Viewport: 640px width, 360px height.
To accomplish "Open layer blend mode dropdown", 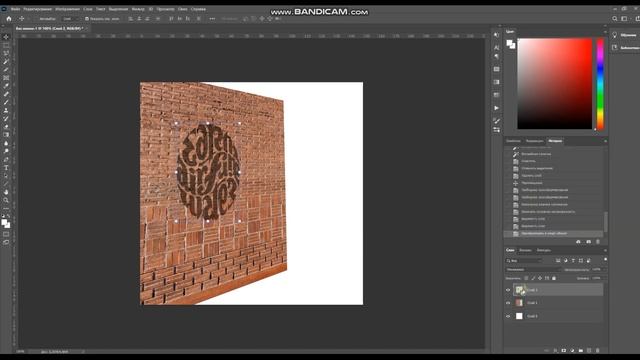I will point(533,269).
